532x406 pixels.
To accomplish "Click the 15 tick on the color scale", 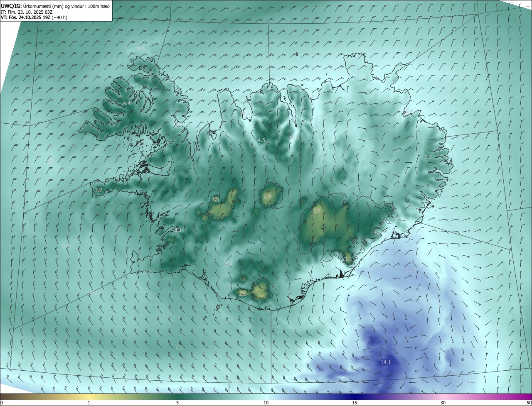I will coord(355,403).
